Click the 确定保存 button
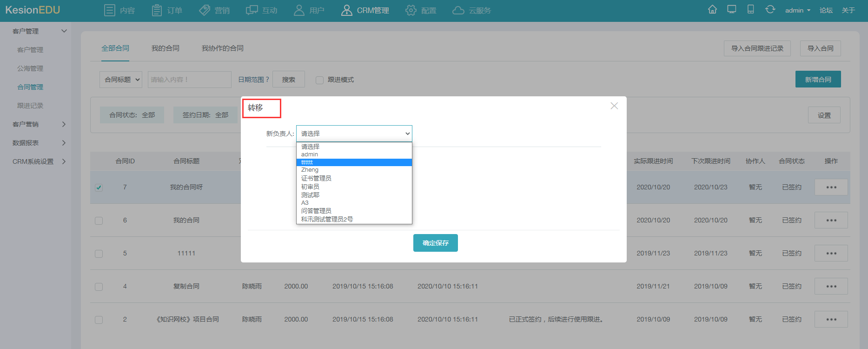This screenshot has width=868, height=349. (436, 243)
